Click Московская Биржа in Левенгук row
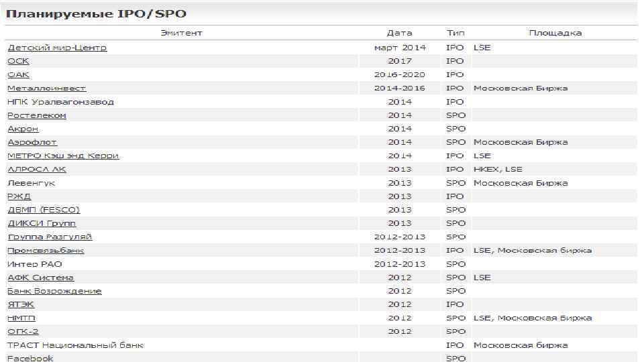The height and width of the screenshot is (362, 644). (x=521, y=183)
